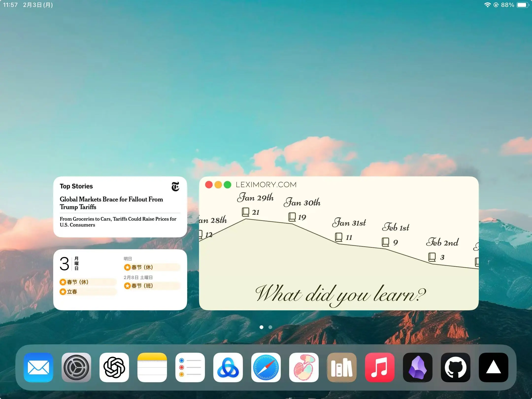Screen dimensions: 532x399
Task: Tap the 88% battery percentage
Action: (x=508, y=5)
